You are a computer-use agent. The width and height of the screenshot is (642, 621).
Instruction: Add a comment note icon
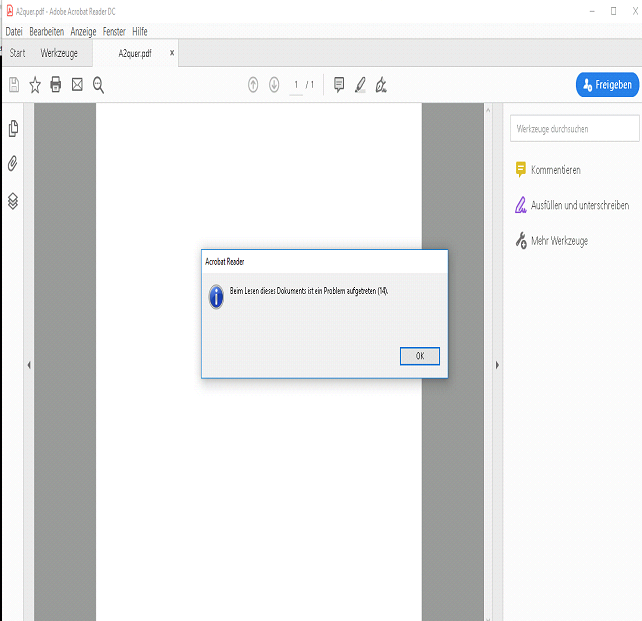click(339, 85)
